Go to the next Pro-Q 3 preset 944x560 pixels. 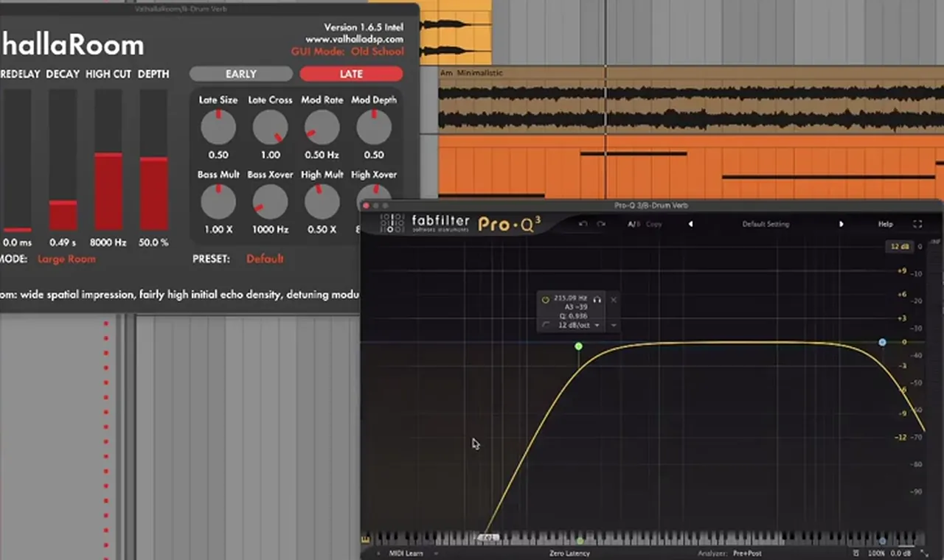(x=841, y=224)
